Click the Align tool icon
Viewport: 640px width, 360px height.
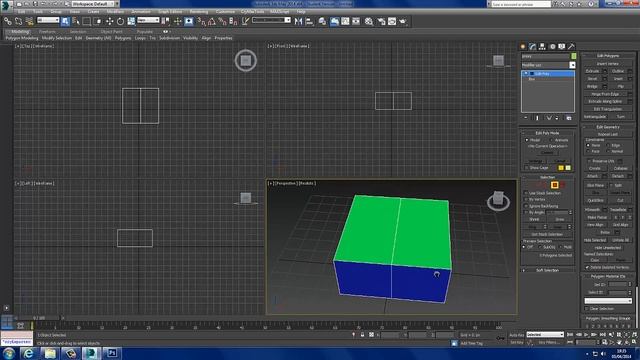(x=309, y=21)
